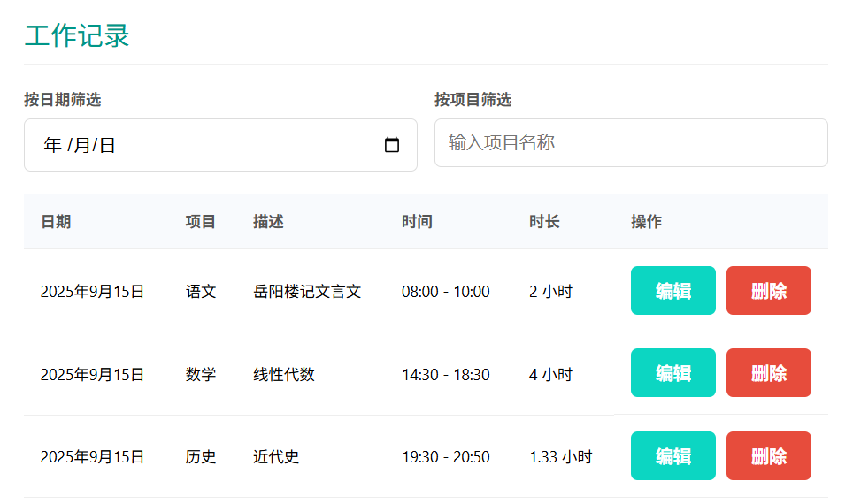The image size is (853, 504).
Task: Open the calendar picker icon in date filter
Action: click(392, 145)
